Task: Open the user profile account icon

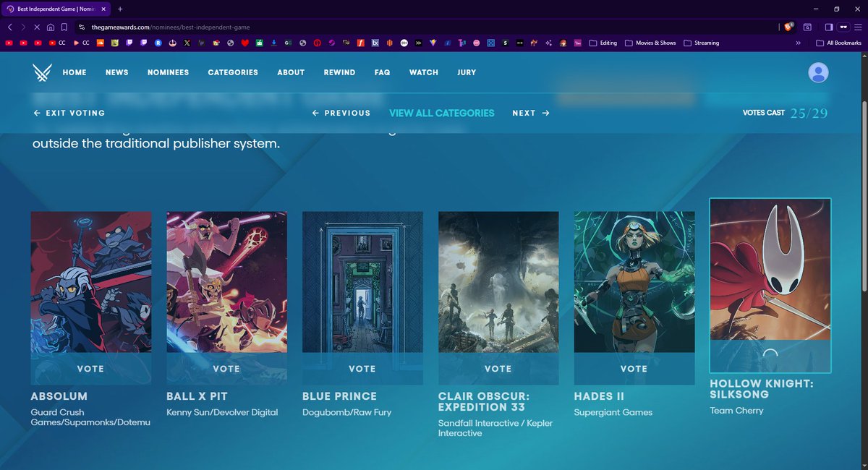Action: [818, 72]
